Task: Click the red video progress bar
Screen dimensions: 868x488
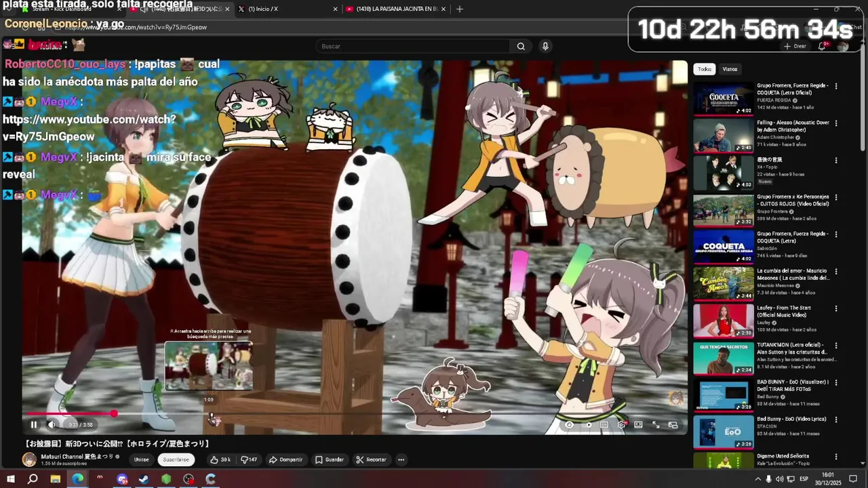Action: pos(70,413)
